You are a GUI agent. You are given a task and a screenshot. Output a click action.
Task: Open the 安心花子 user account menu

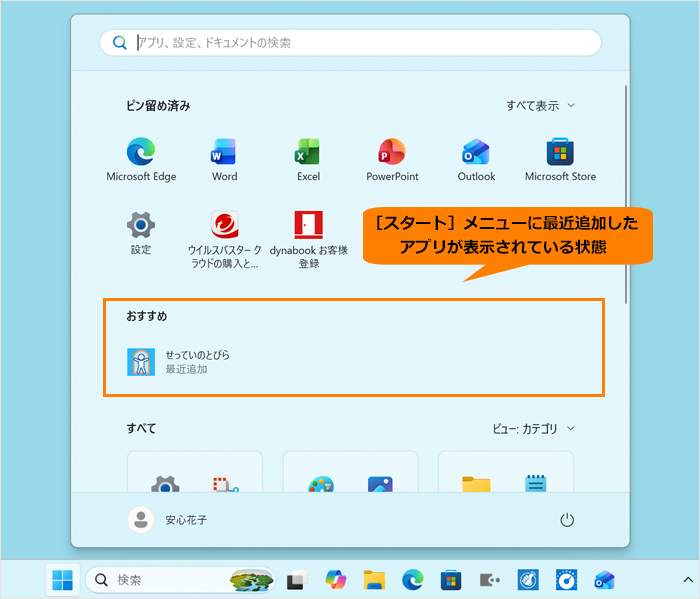click(x=168, y=520)
